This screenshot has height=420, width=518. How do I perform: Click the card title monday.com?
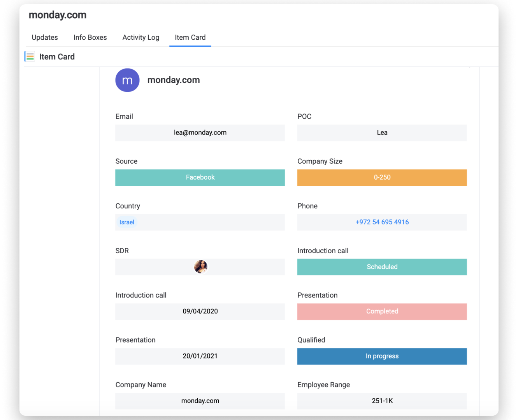point(174,80)
